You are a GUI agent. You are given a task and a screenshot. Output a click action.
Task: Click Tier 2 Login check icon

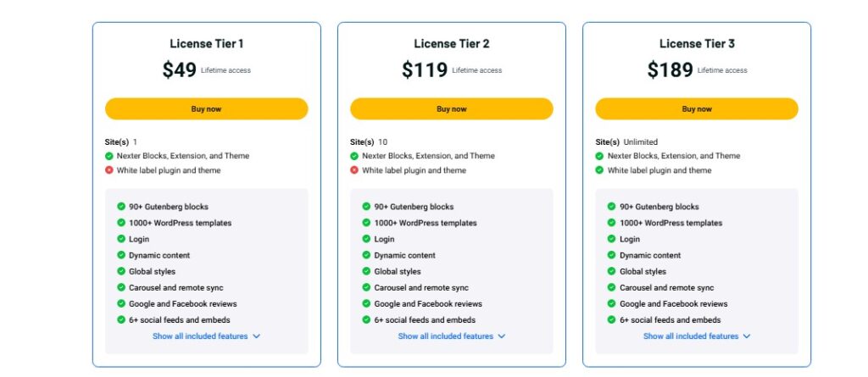pos(366,239)
